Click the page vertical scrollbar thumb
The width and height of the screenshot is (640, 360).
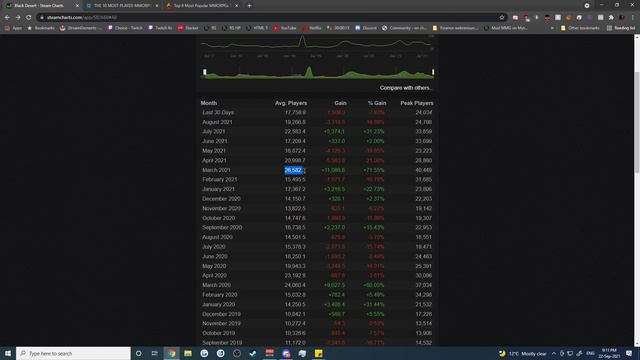pyautogui.click(x=637, y=122)
